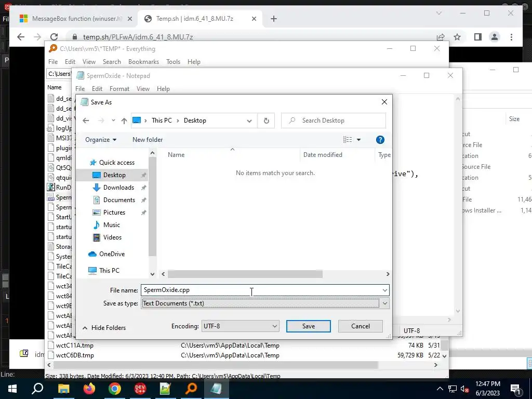Viewport: 532px width, 399px height.
Task: Switch to the Everything taskbar icon
Action: pos(191,389)
